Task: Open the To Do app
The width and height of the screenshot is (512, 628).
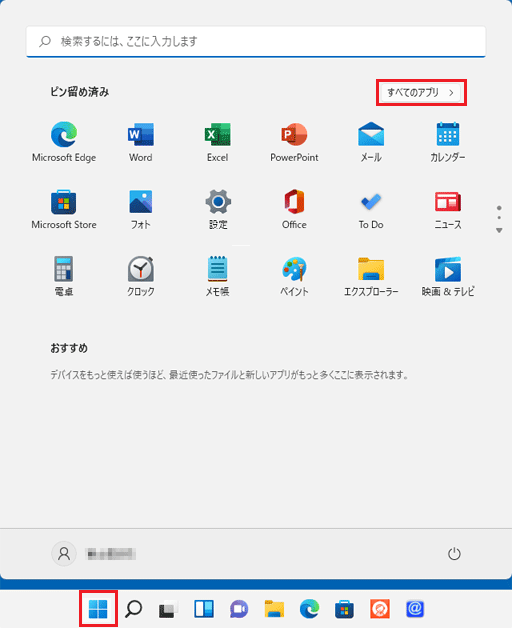Action: tap(371, 209)
